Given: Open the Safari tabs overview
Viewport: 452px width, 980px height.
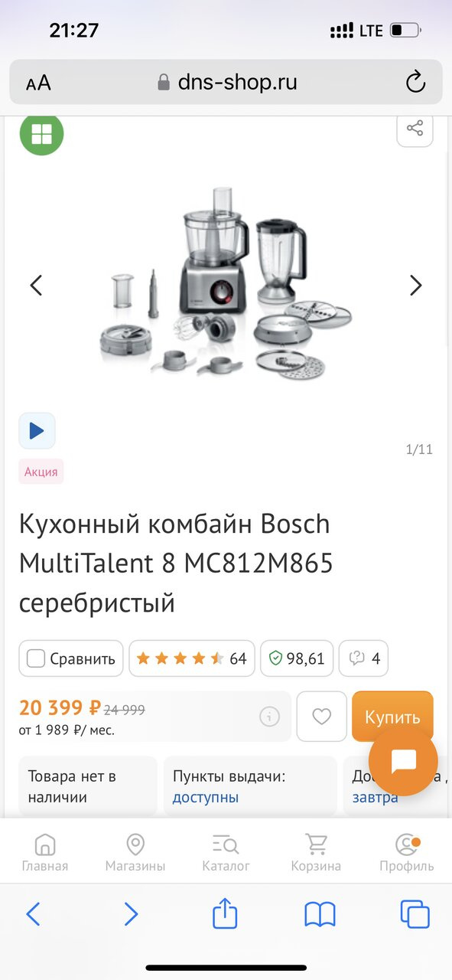Looking at the screenshot, I should (x=415, y=914).
